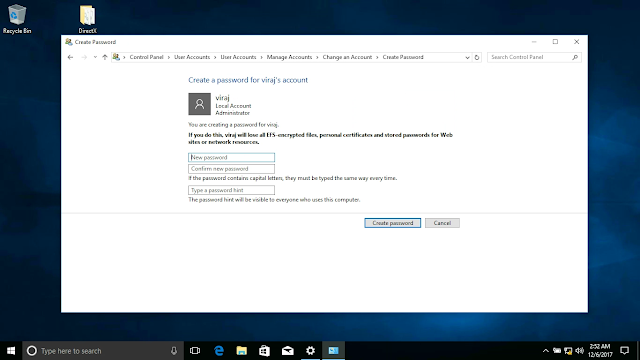Click the Create password button
Screen dimensions: 640x360
pyautogui.click(x=393, y=223)
